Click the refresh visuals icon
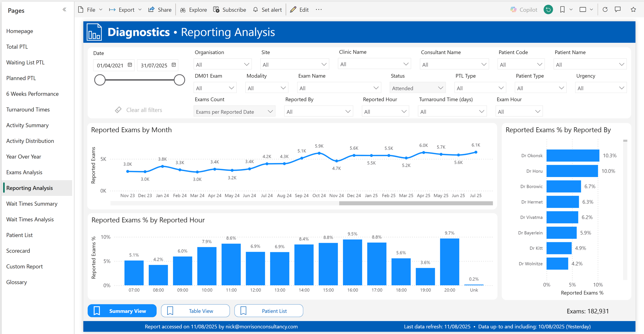Viewport: 644px width, 334px height. click(x=605, y=10)
